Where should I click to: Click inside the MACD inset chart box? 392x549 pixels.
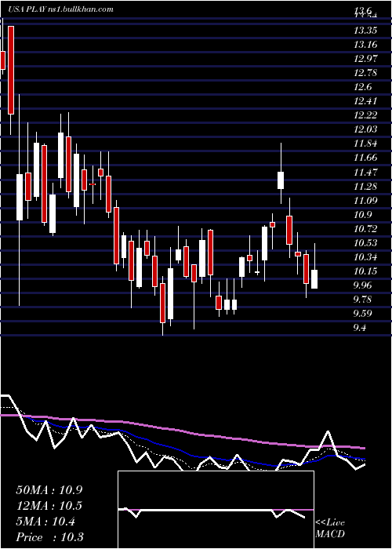(216, 510)
